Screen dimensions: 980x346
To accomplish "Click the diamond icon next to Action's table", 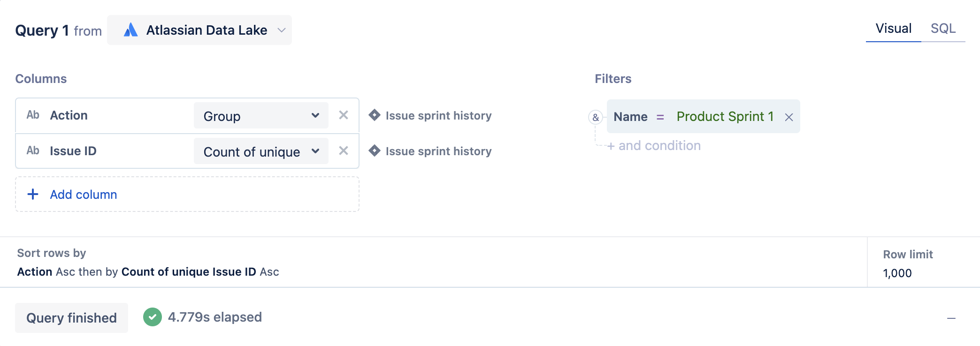I will click(375, 115).
